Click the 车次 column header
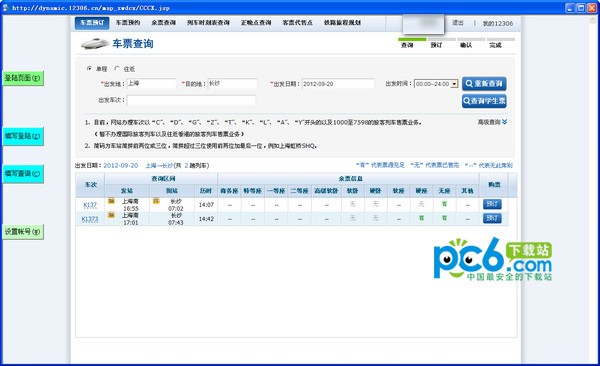600x366 pixels. tap(91, 185)
